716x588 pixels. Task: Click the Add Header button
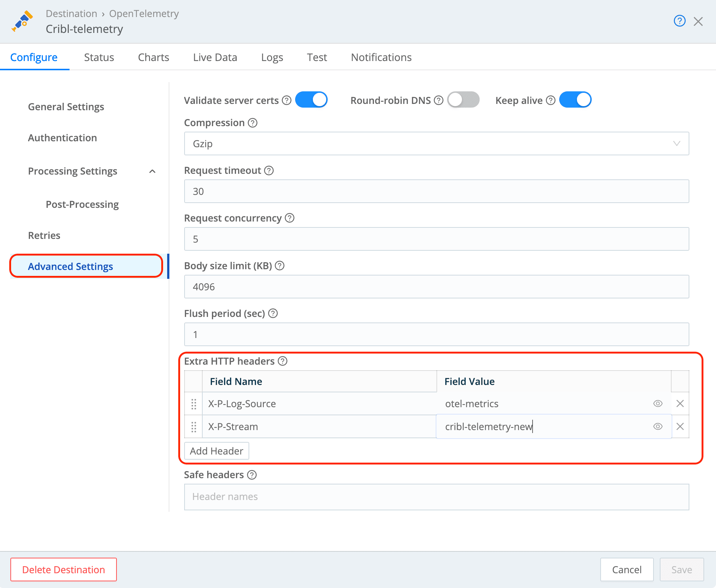(x=216, y=451)
